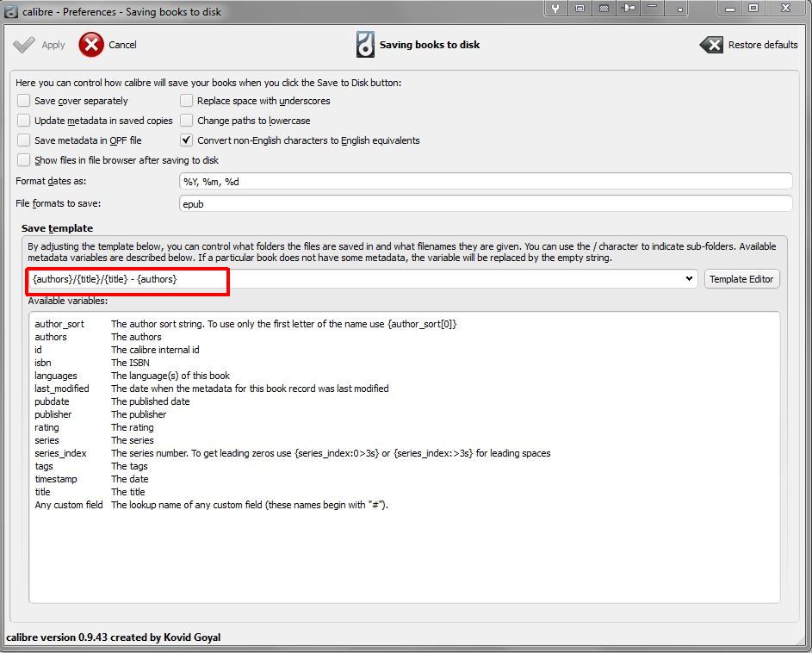Click the 'title' variable name
Image resolution: width=812 pixels, height=653 pixels.
(42, 493)
